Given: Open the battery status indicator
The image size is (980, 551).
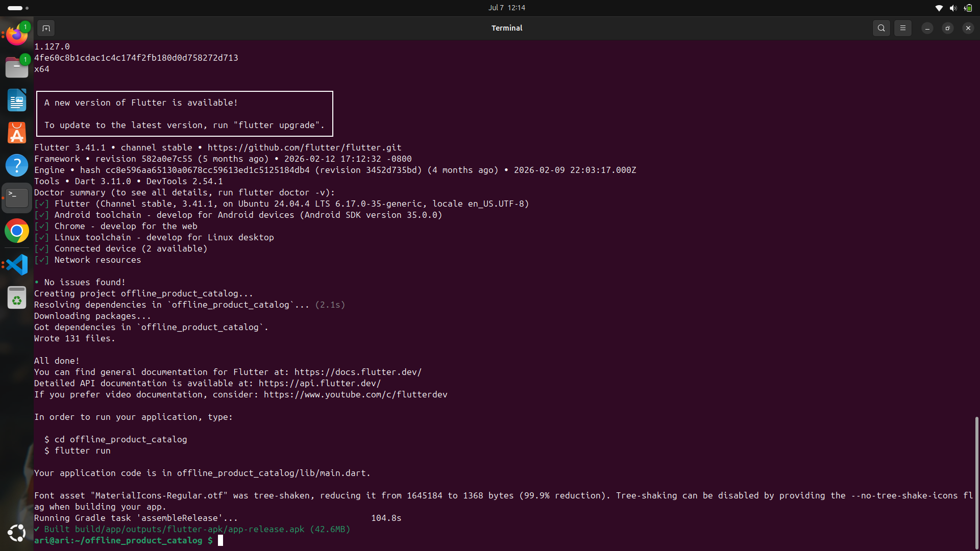Looking at the screenshot, I should point(968,8).
